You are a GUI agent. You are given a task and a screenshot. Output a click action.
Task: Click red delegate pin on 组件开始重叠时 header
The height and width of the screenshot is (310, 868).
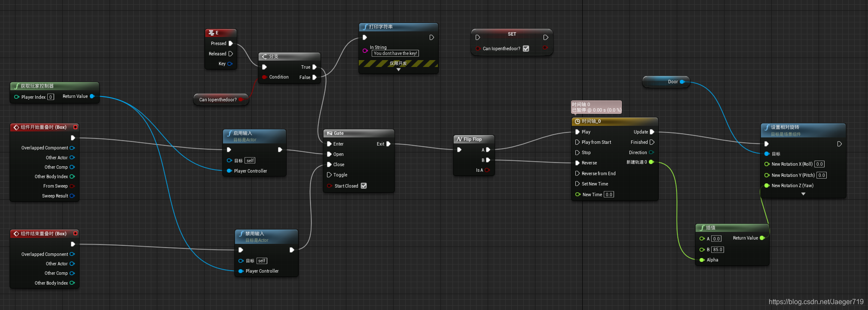pyautogui.click(x=76, y=127)
